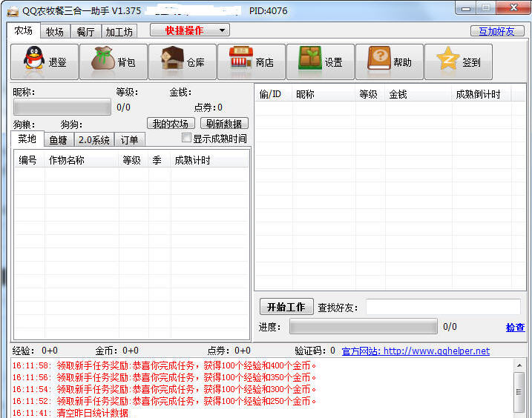Click the PID:4076 title text
The width and height of the screenshot is (532, 418).
coord(268,11)
